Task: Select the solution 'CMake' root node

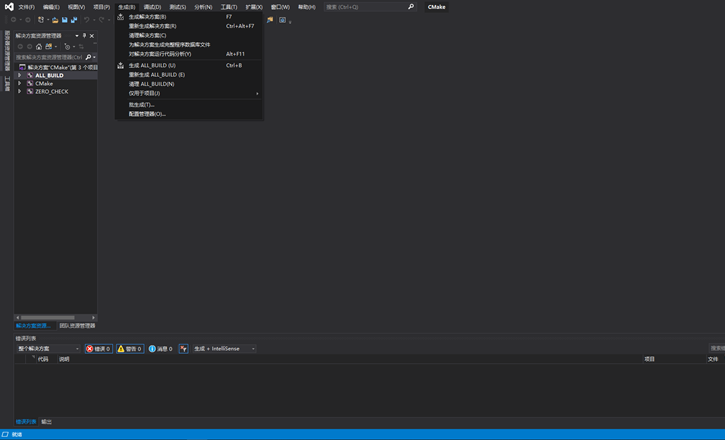Action: point(58,67)
